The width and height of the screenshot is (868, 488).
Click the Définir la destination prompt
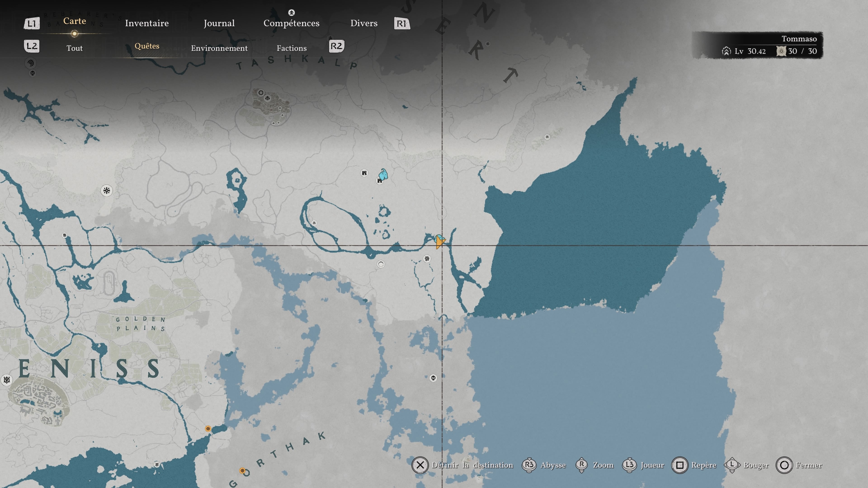(463, 465)
